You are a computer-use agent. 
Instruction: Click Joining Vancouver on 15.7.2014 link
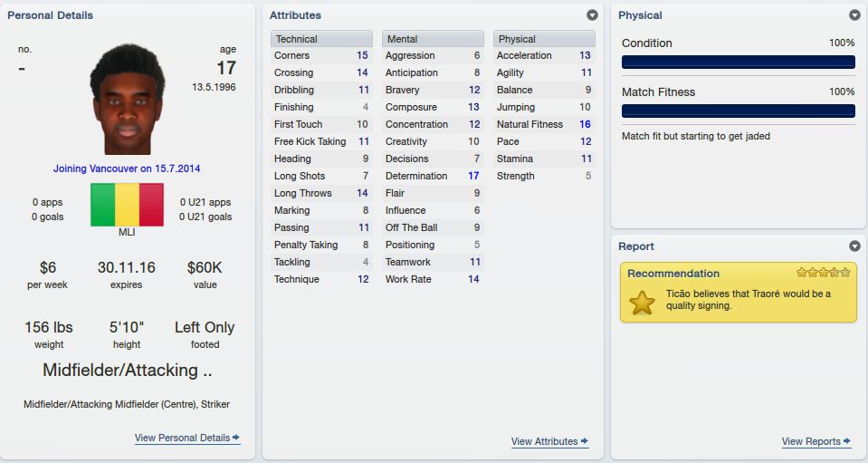tap(127, 169)
